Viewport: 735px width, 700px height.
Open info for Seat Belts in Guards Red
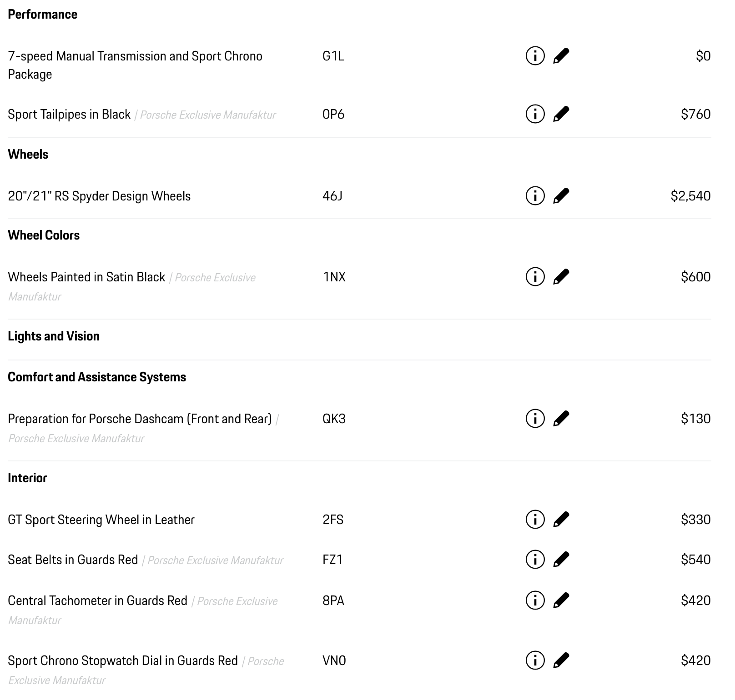click(535, 560)
